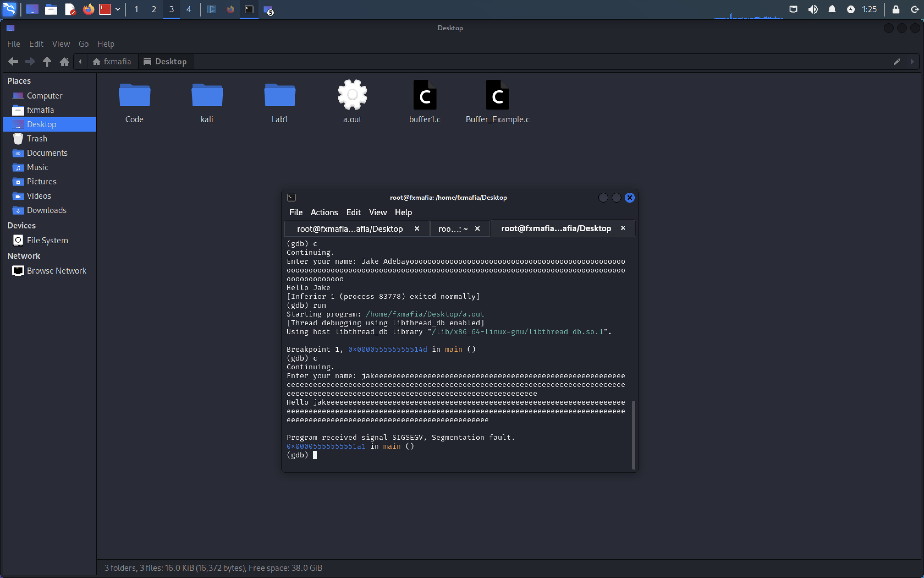This screenshot has height=578, width=924.
Task: Open the notifications bell icon
Action: pyautogui.click(x=832, y=9)
